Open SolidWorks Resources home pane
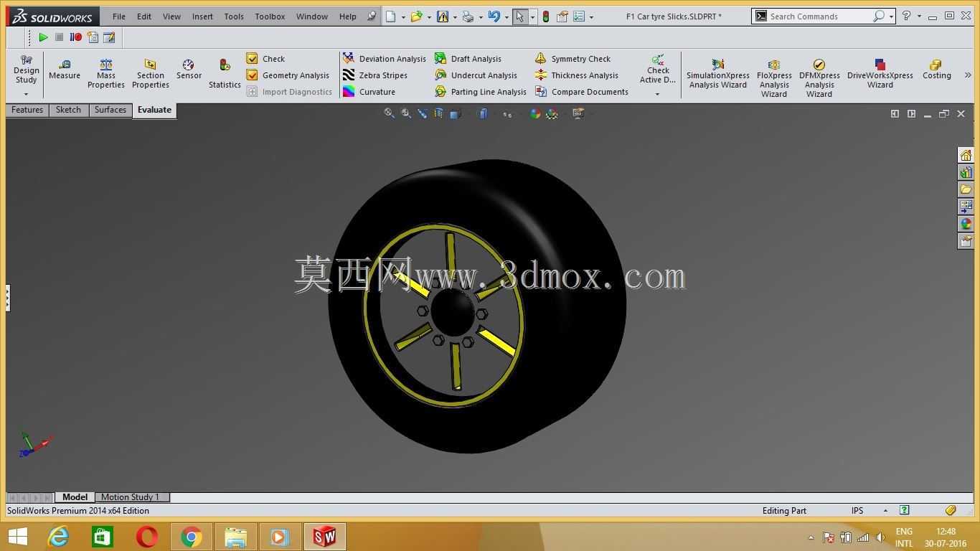Screen dimensions: 980x551 pos(966,156)
